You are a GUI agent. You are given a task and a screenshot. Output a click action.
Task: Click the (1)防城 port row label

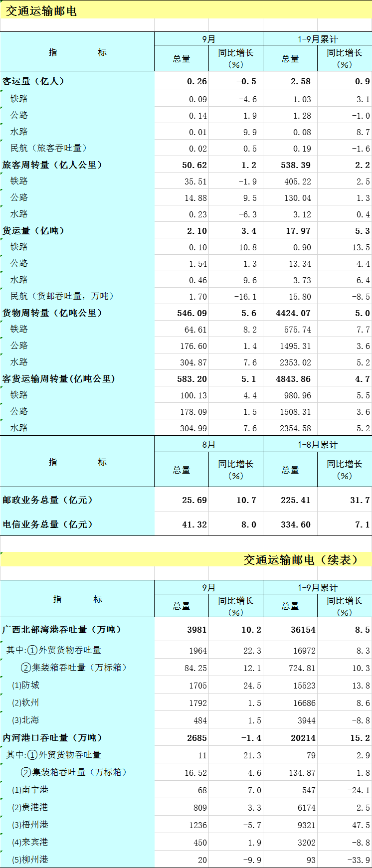(x=26, y=686)
